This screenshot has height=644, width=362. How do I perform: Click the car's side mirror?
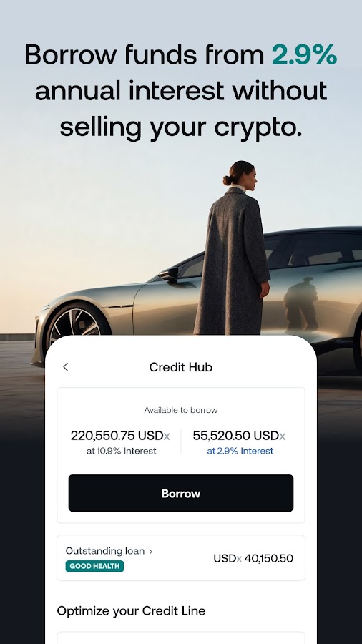[169, 274]
